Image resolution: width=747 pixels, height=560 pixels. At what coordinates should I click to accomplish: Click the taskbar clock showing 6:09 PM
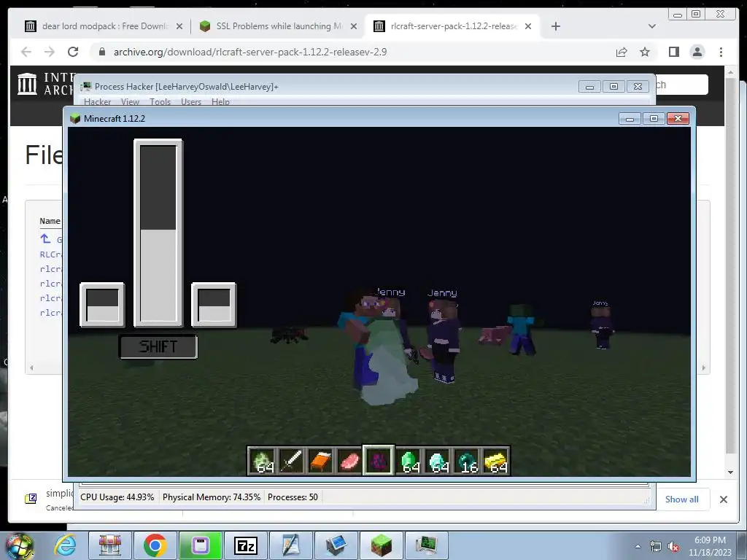pyautogui.click(x=710, y=546)
